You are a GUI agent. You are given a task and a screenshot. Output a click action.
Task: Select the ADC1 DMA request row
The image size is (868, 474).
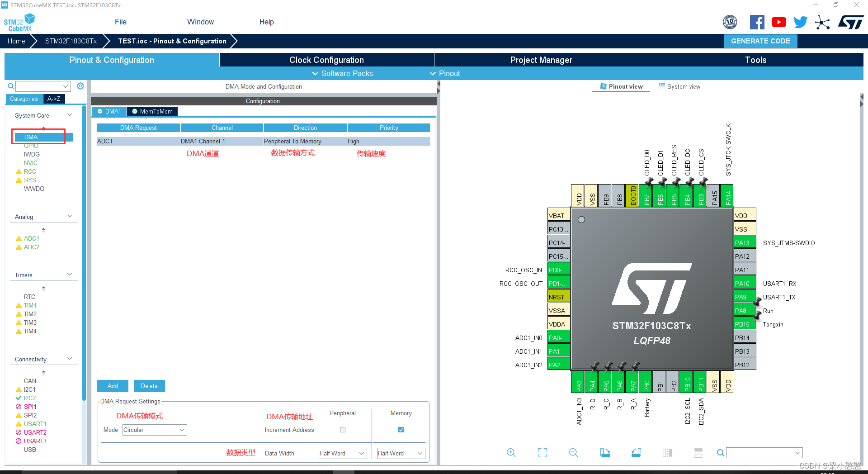point(263,141)
